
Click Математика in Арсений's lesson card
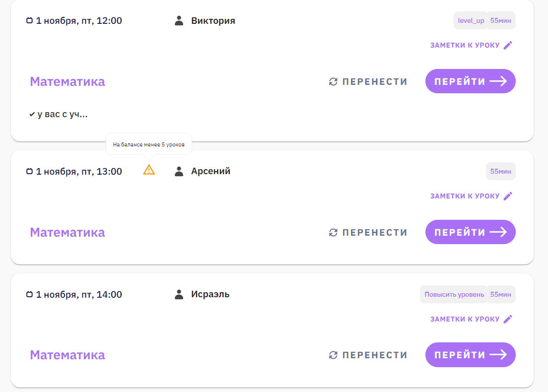[x=68, y=232]
